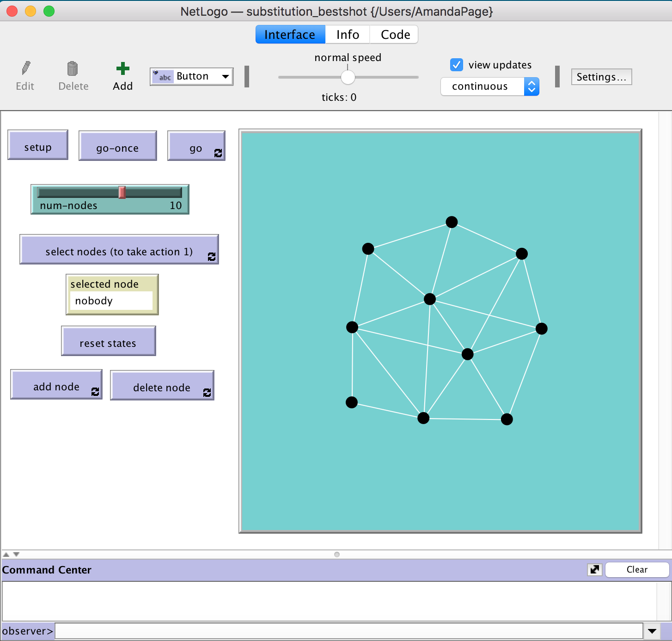Switch to the Info tab
This screenshot has width=672, height=641.
click(x=348, y=34)
